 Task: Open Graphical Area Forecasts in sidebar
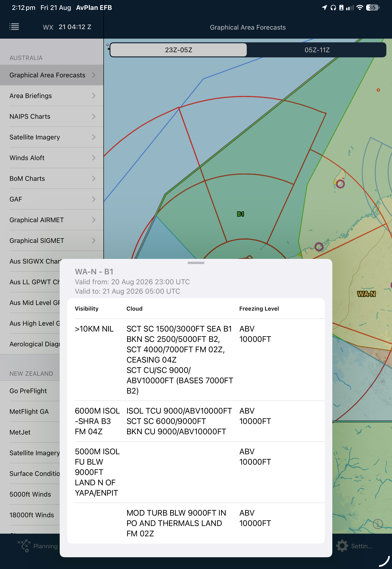pos(51,75)
